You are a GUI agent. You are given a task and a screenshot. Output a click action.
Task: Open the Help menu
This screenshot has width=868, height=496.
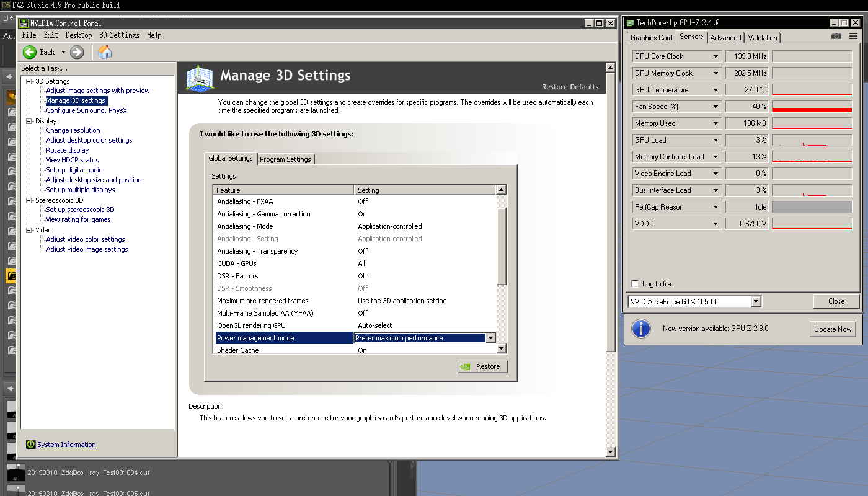pyautogui.click(x=154, y=35)
